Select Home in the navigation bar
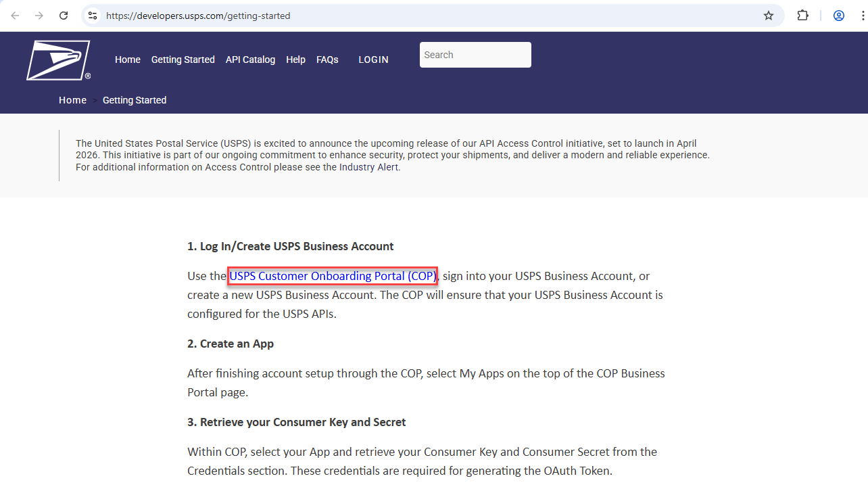 pos(127,60)
